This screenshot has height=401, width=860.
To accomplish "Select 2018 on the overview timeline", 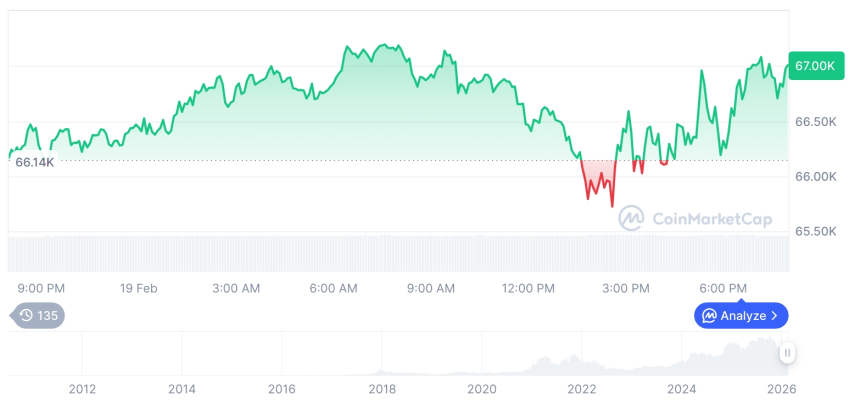I will 381,388.
